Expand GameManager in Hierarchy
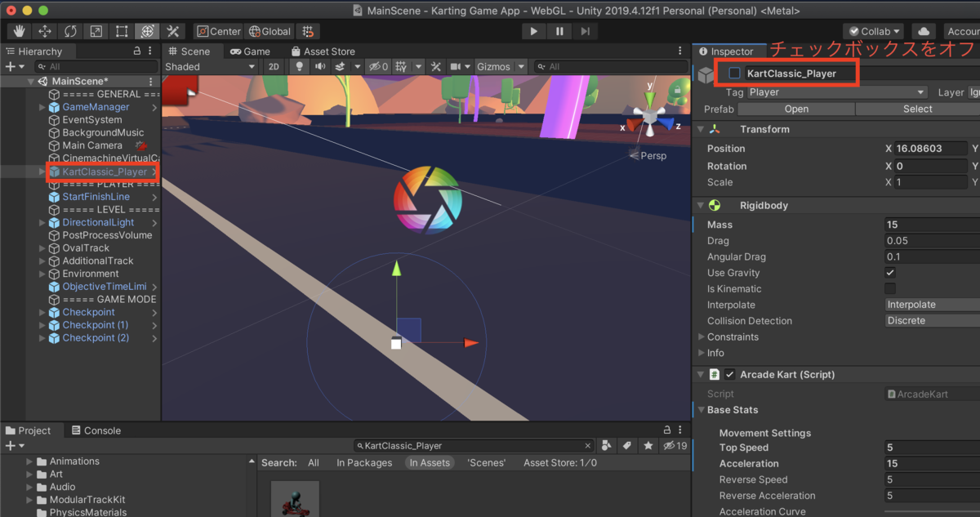Viewport: 980px width, 517px height. point(42,107)
